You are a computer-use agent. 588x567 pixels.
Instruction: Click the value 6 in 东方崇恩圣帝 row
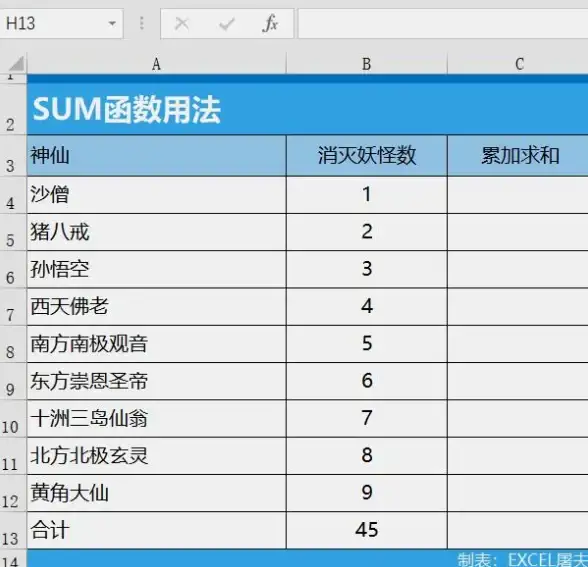(367, 381)
